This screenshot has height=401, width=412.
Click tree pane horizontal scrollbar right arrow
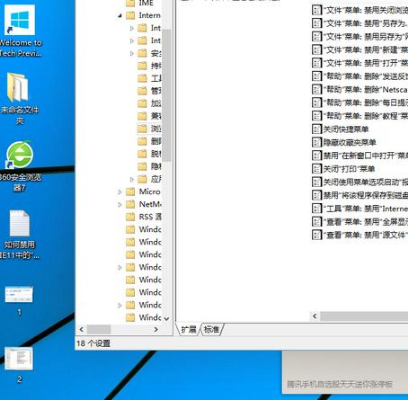click(x=156, y=329)
